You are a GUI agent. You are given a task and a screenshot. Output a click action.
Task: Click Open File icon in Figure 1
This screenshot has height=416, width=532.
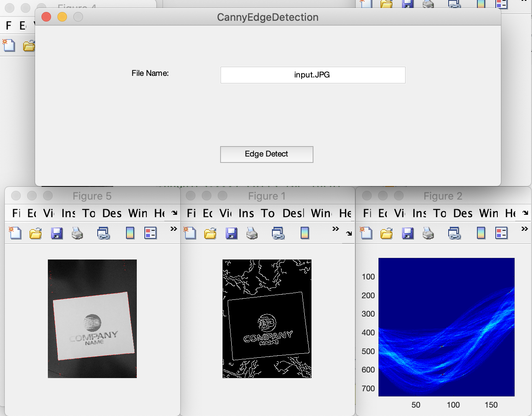point(210,233)
